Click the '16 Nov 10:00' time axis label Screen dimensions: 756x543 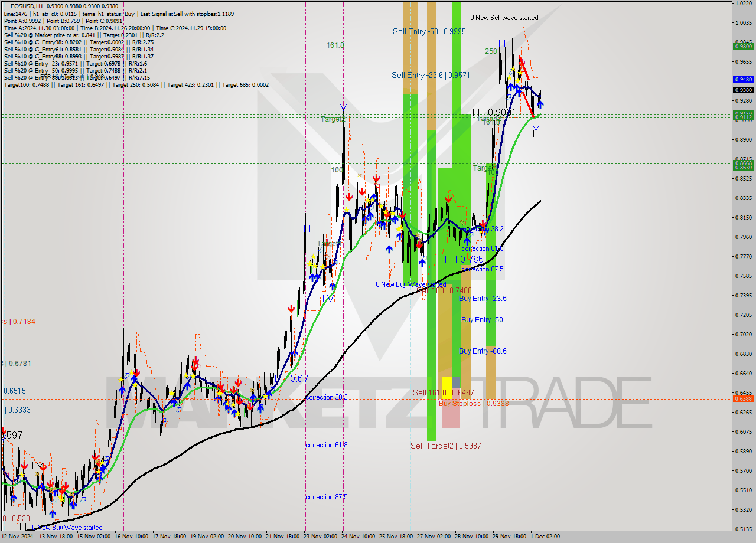click(131, 537)
